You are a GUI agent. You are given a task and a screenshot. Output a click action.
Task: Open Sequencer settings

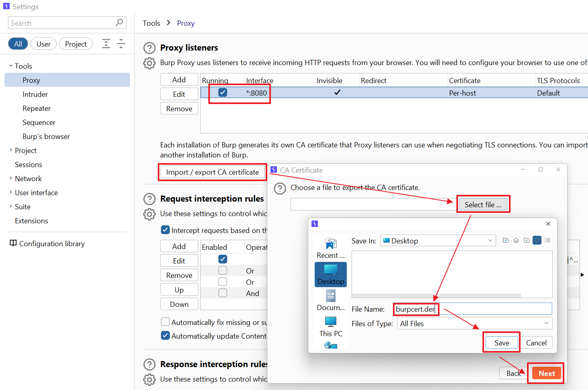(x=39, y=122)
